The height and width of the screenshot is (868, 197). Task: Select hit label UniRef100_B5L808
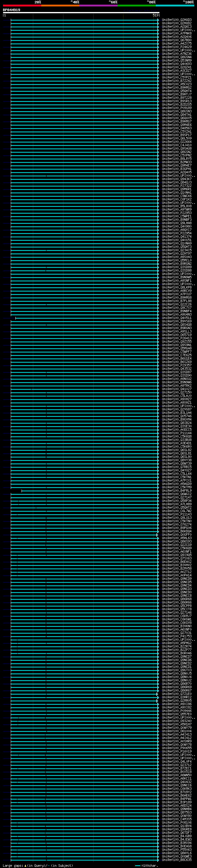[177, 206]
